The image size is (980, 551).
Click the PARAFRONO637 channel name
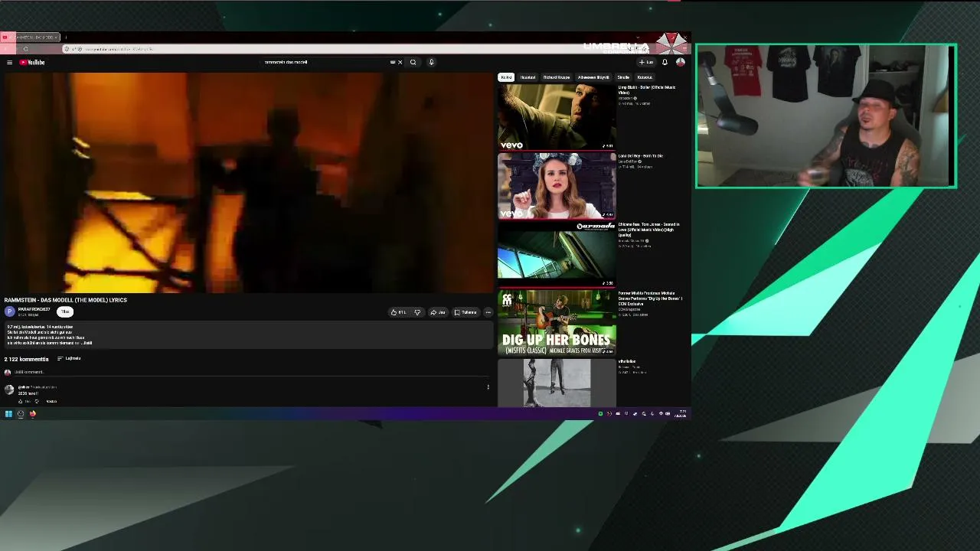[x=34, y=309]
